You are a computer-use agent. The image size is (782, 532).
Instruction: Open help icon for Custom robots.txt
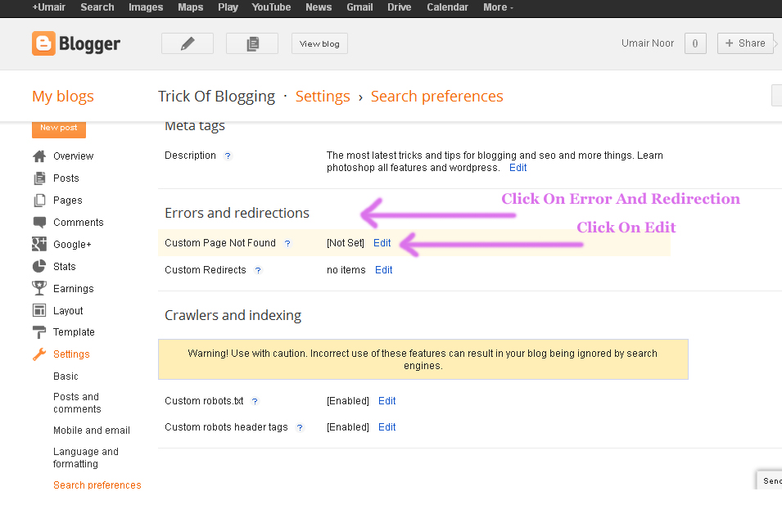[255, 401]
